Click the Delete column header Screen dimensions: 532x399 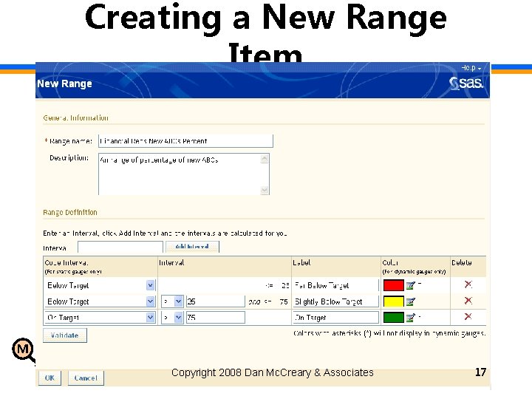tap(461, 262)
